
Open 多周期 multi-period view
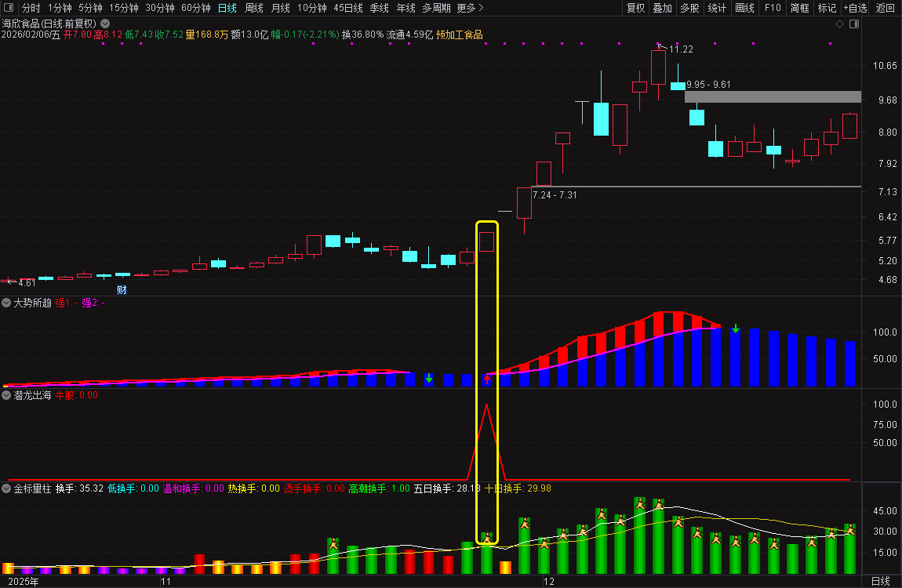click(436, 8)
